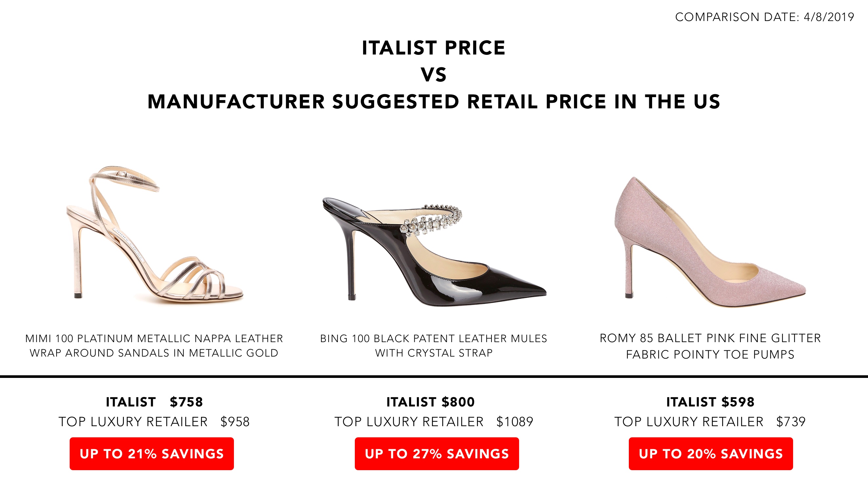The image size is (868, 503).
Task: Click the Top Luxury Retailer $958 price
Action: (x=154, y=422)
